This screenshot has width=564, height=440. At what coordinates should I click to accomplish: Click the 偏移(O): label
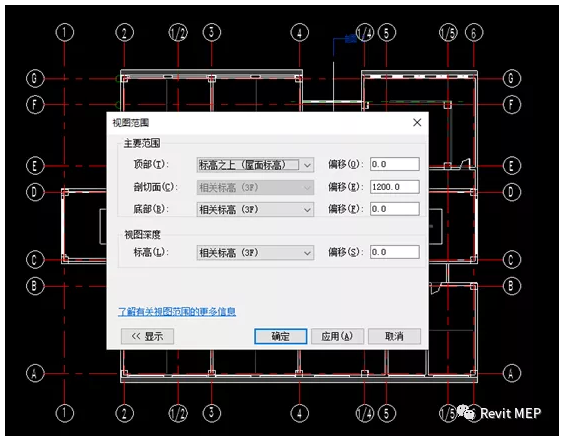345,164
